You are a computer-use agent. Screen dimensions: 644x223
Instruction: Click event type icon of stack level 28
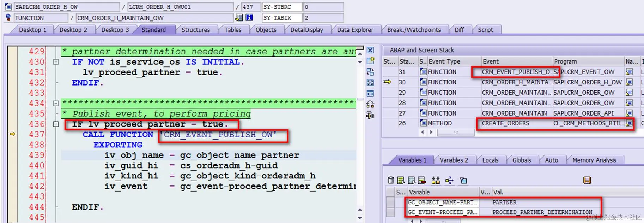423,102
